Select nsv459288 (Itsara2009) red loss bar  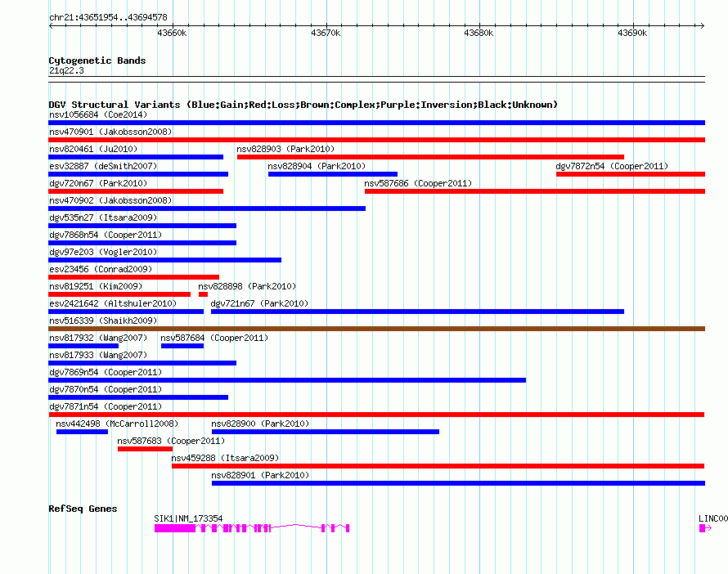point(438,466)
